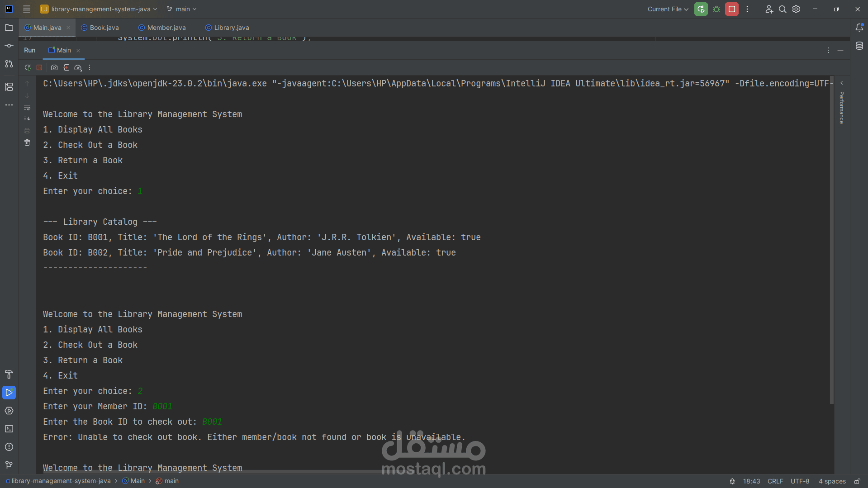This screenshot has width=868, height=488.
Task: Click the Dump Threads camera icon
Action: (54, 67)
